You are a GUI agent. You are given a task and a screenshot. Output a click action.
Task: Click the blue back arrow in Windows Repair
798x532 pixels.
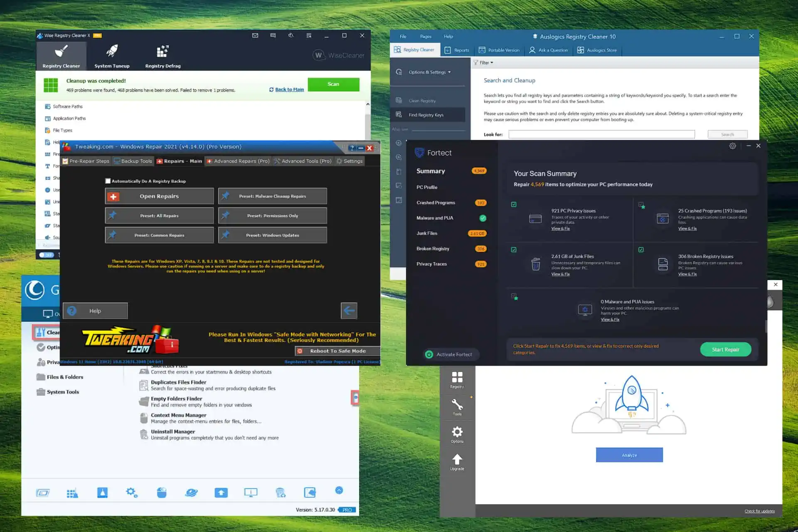coord(349,310)
